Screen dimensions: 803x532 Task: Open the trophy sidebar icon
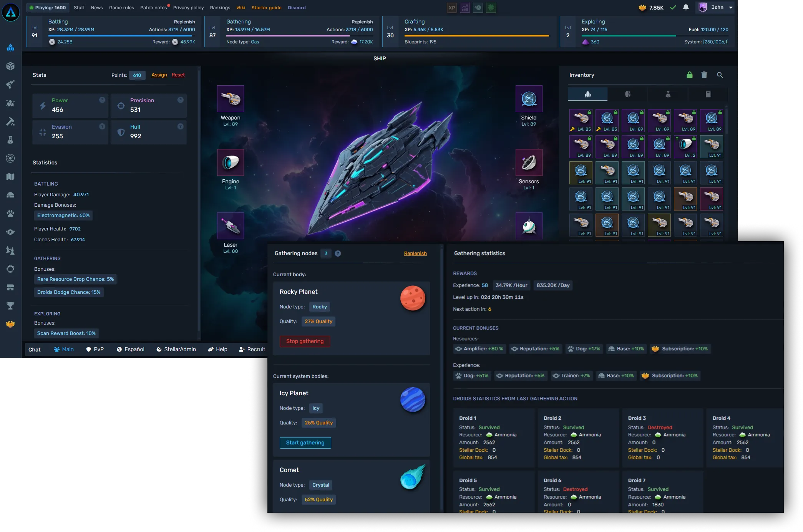10,306
